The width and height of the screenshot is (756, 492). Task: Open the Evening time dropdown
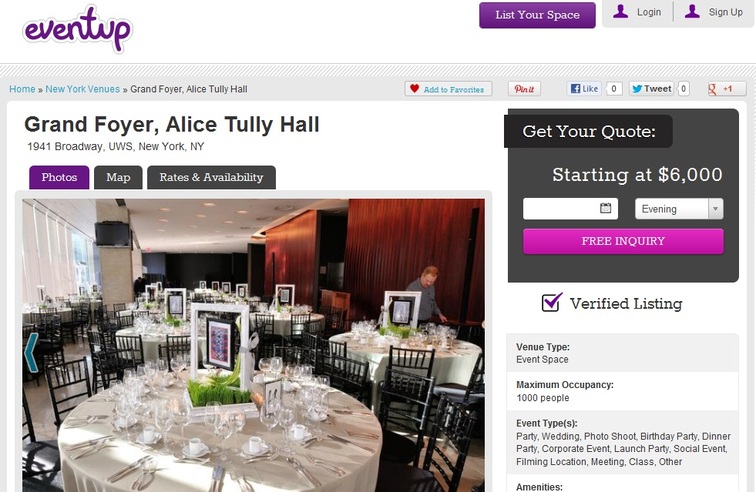679,209
